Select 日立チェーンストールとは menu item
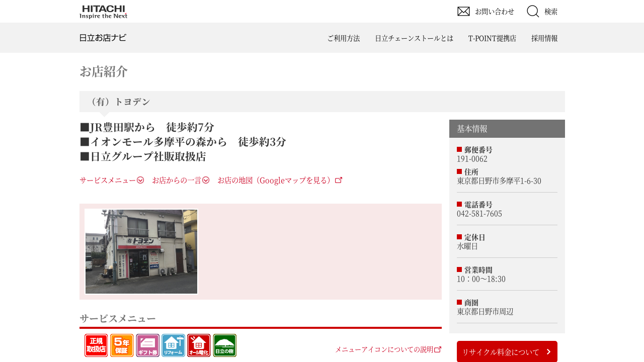Viewport: 644px width, 362px height. 414,38
